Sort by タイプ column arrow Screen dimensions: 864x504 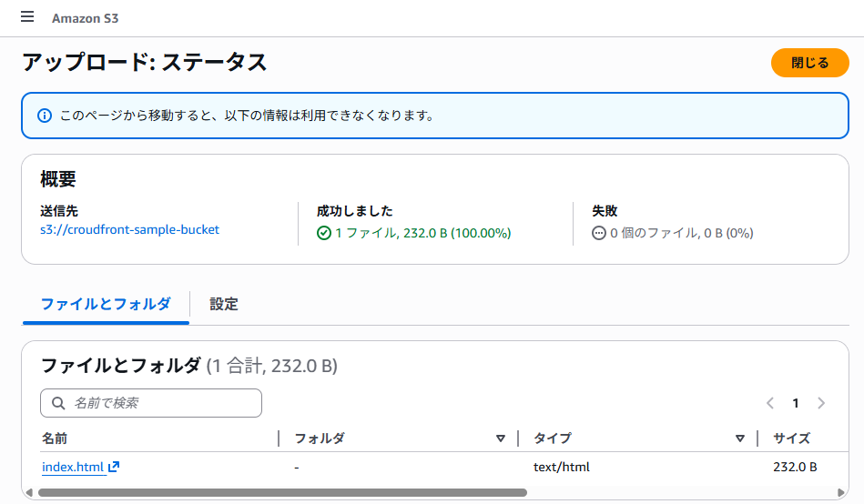click(x=739, y=438)
